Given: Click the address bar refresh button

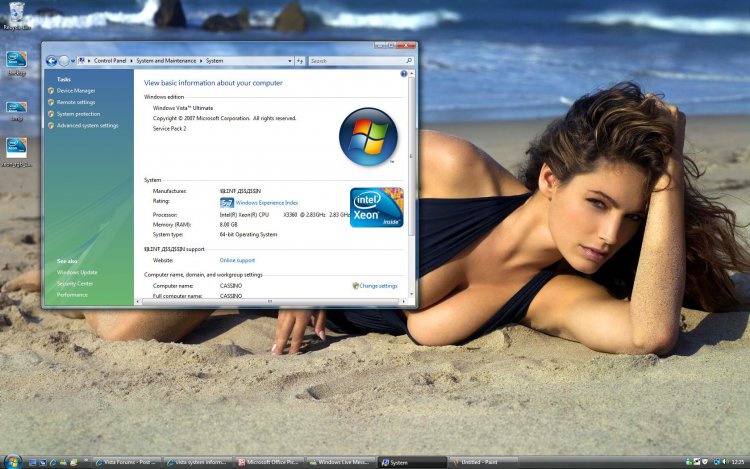Looking at the screenshot, I should (300, 61).
